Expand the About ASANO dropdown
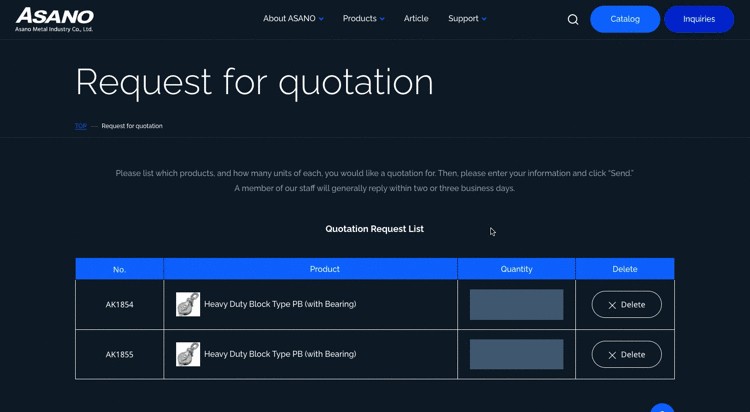This screenshot has width=750, height=412. click(293, 19)
